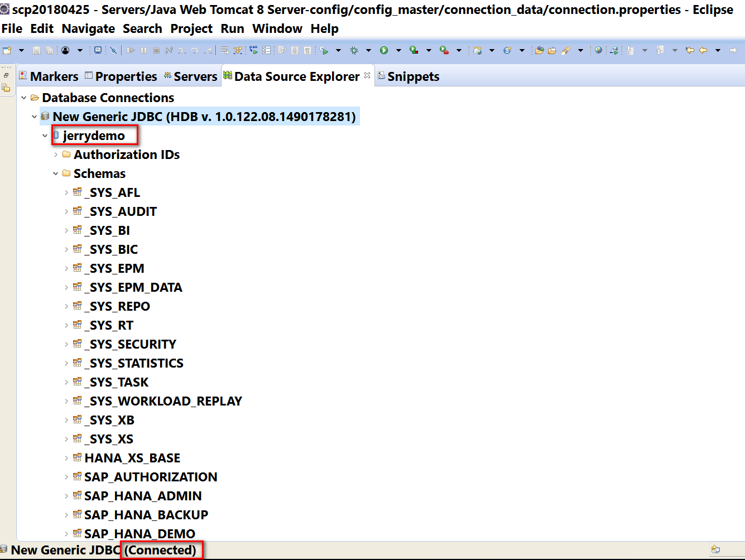Open the Debug dropdown arrow

pos(368,50)
